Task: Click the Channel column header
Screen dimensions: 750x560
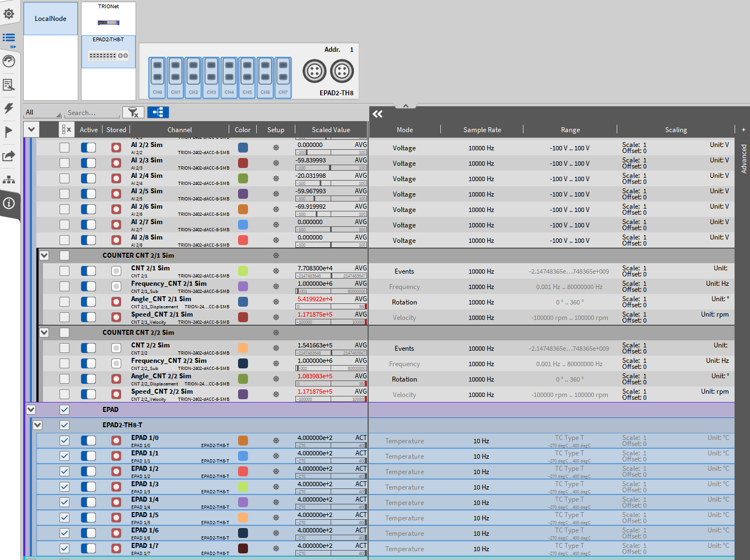Action: tap(180, 130)
